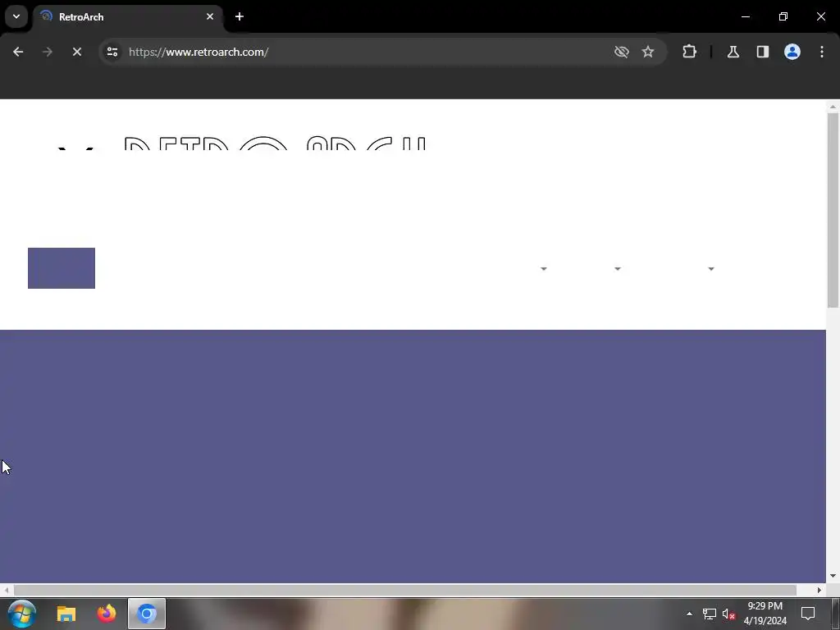This screenshot has width=840, height=630.
Task: View site information icon in address bar
Action: [x=112, y=52]
